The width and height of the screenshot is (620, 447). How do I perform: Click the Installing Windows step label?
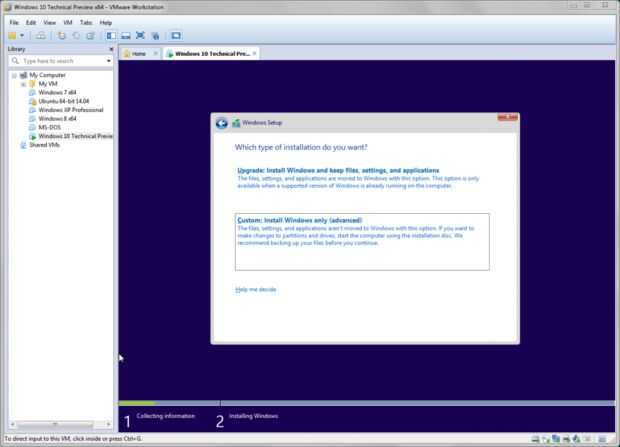click(x=253, y=416)
